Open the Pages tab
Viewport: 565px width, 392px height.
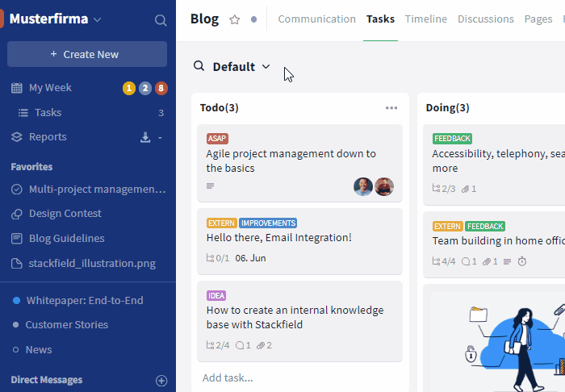click(x=538, y=19)
